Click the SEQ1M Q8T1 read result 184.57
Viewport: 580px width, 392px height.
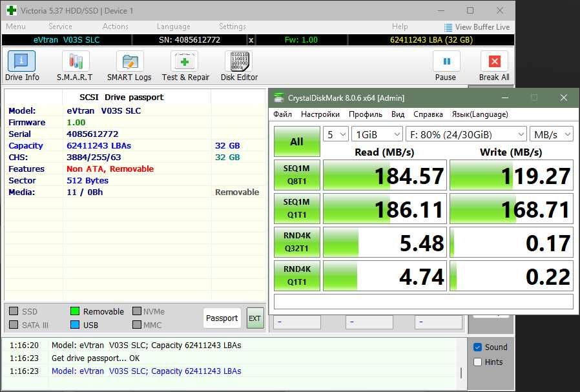[x=385, y=175]
